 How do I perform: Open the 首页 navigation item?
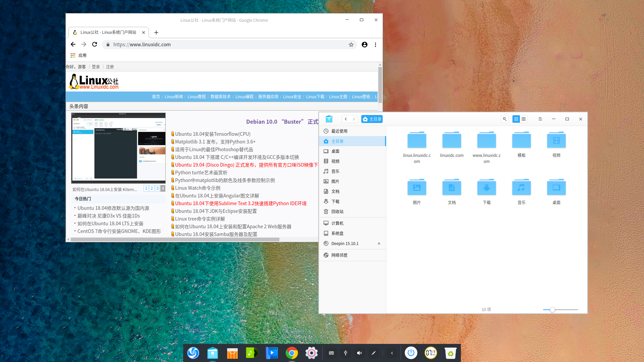coord(156,97)
